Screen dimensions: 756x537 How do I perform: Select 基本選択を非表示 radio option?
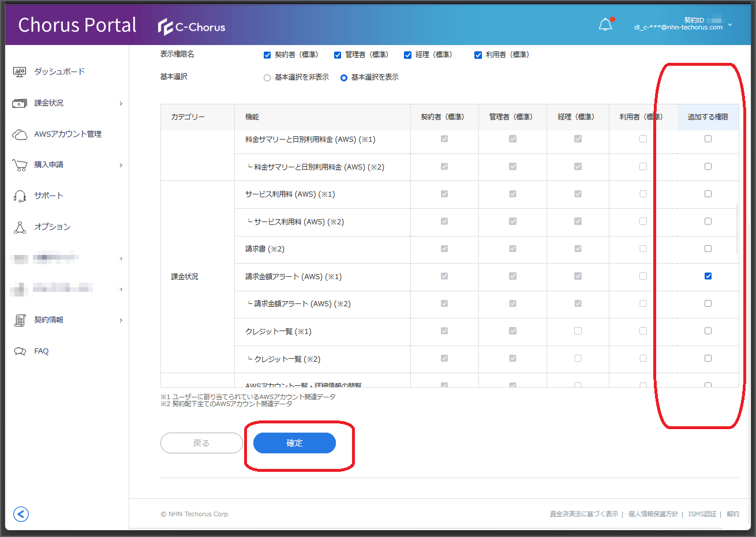pyautogui.click(x=267, y=77)
